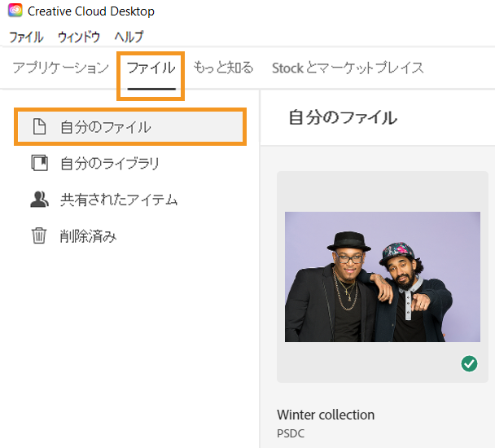The image size is (495, 448).
Task: Select the ファイル tab
Action: click(x=151, y=68)
